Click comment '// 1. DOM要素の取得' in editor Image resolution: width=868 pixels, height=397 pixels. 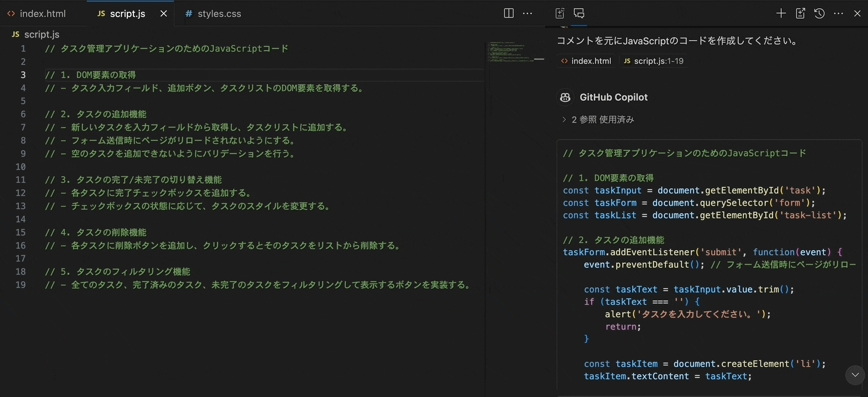[x=90, y=75]
